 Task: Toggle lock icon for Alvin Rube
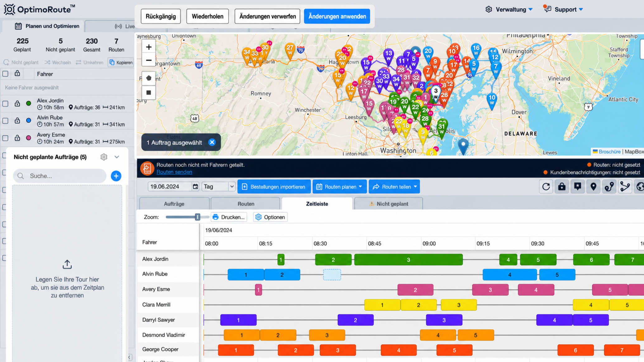tap(17, 121)
